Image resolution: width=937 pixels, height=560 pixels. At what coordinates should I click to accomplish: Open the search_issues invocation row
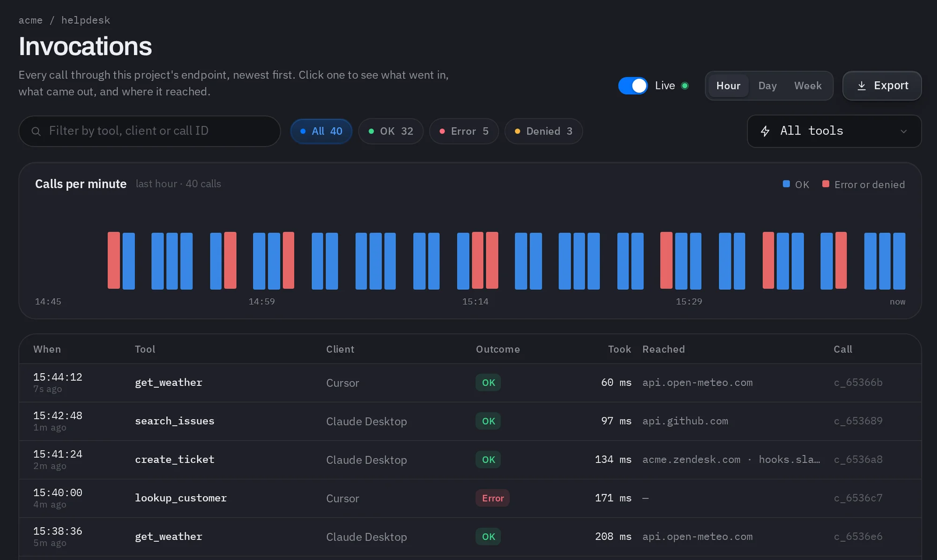pos(470,421)
